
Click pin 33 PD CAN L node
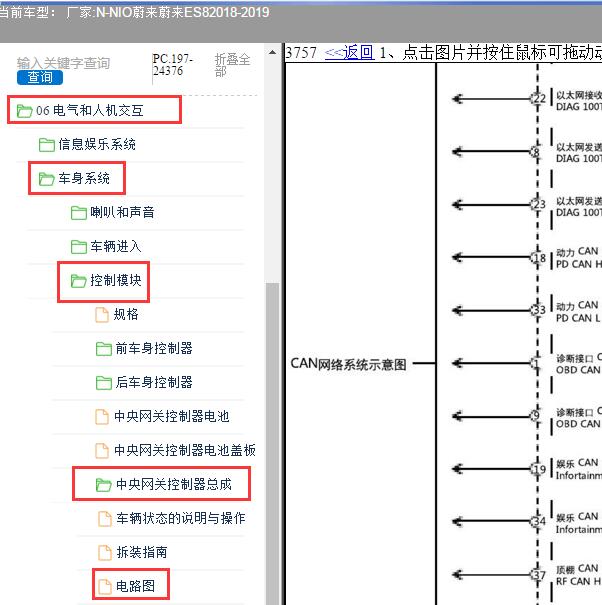click(538, 310)
